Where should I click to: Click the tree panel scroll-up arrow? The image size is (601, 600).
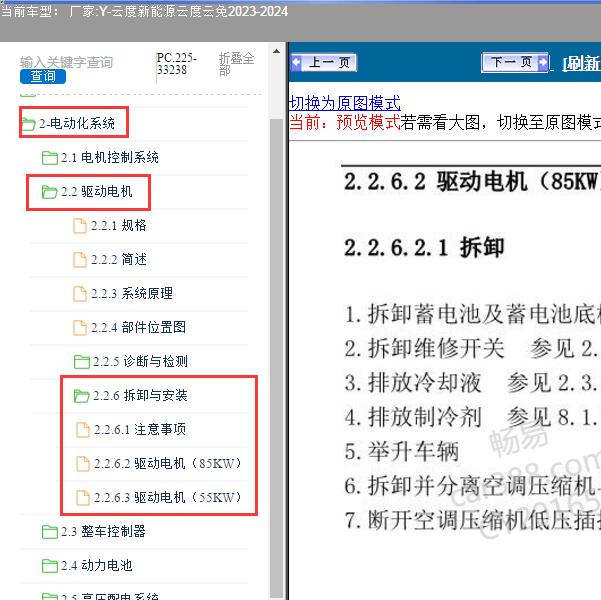[276, 51]
